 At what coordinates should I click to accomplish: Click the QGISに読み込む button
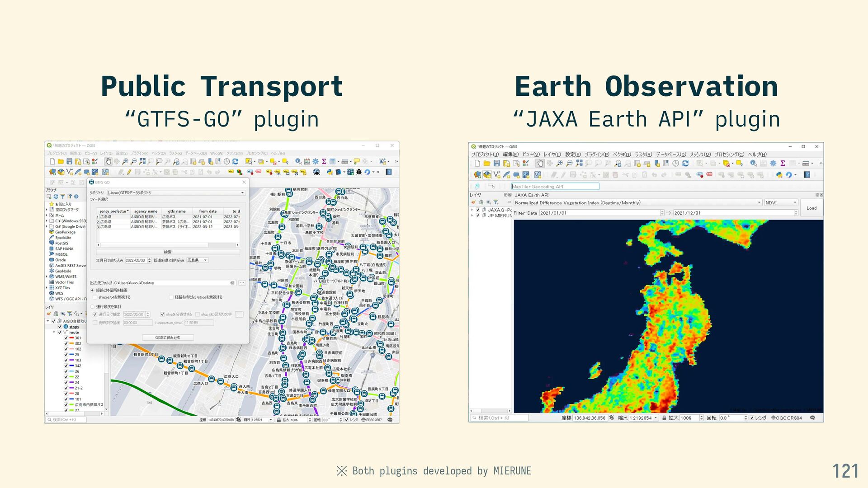(x=168, y=338)
